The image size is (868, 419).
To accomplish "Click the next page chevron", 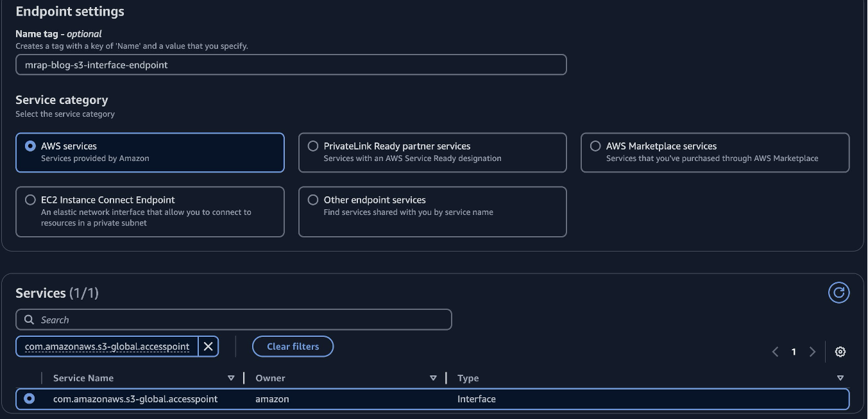I will pyautogui.click(x=813, y=352).
